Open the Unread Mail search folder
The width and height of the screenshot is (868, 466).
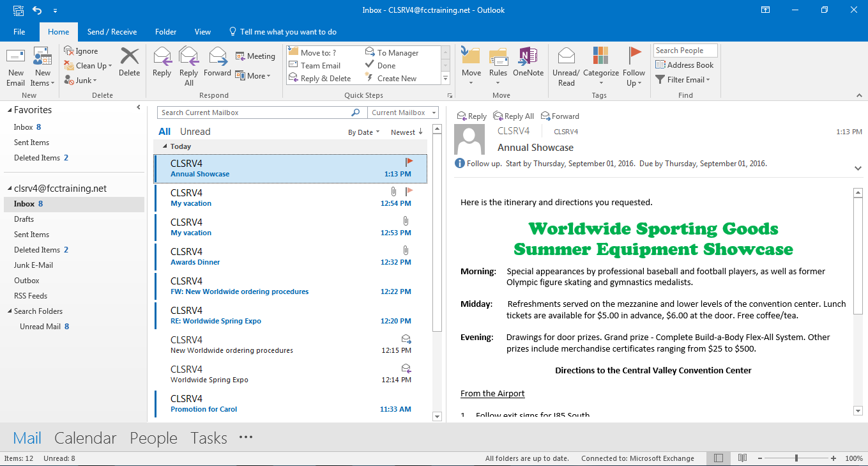click(44, 327)
